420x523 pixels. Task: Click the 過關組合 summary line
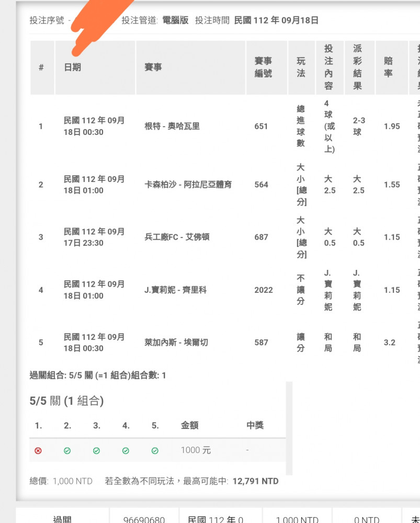(x=98, y=376)
